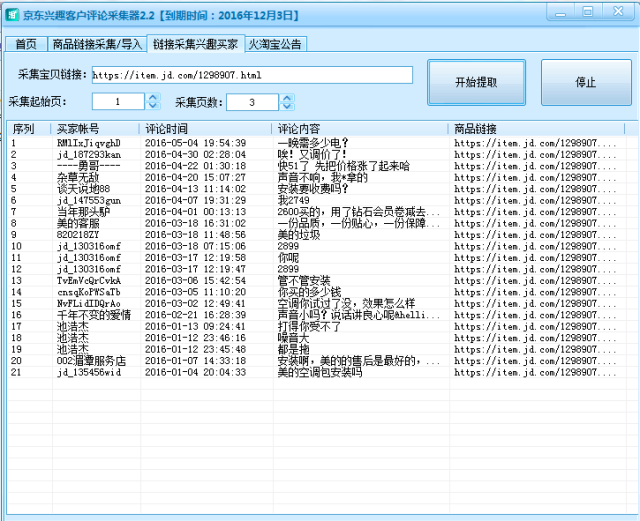
Task: Click comment 快51了 先把价格涨了起来哈
Action: (x=344, y=166)
